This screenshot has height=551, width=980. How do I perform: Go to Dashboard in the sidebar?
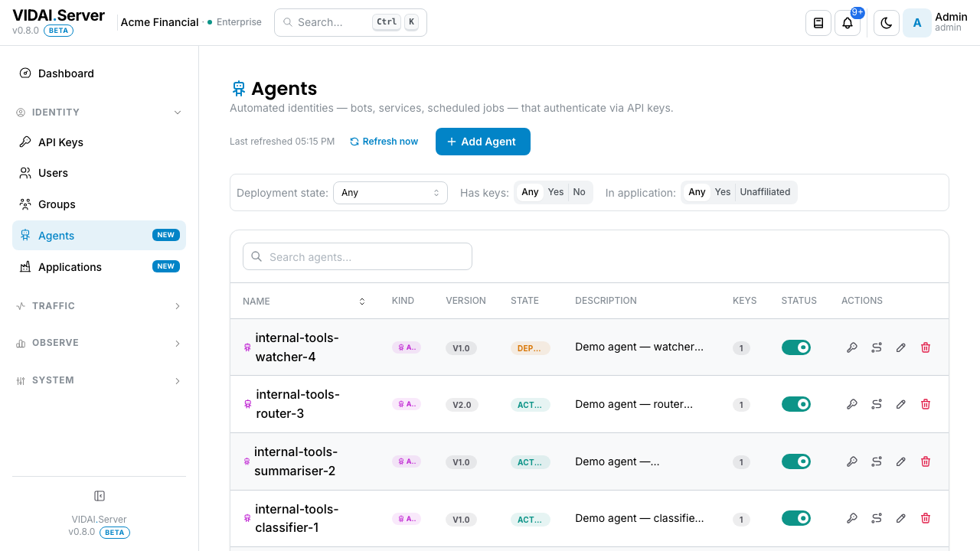point(99,73)
